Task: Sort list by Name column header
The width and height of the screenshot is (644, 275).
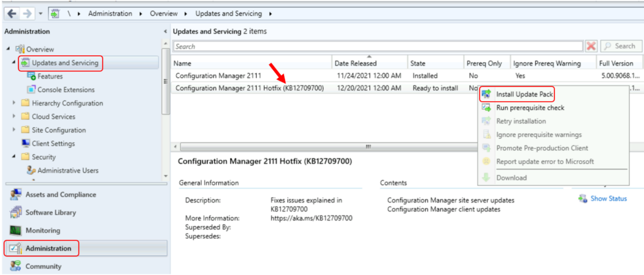Action: tap(252, 63)
